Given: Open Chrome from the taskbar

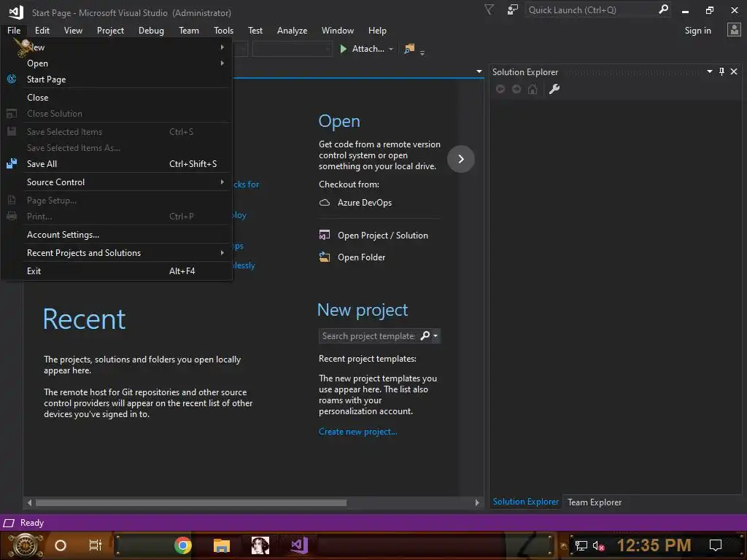Looking at the screenshot, I should [x=183, y=545].
